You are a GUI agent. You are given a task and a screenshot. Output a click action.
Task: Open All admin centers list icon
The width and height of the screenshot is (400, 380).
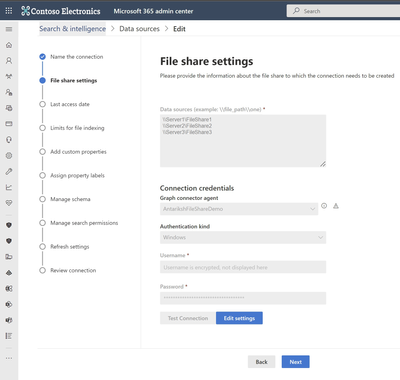click(9, 336)
